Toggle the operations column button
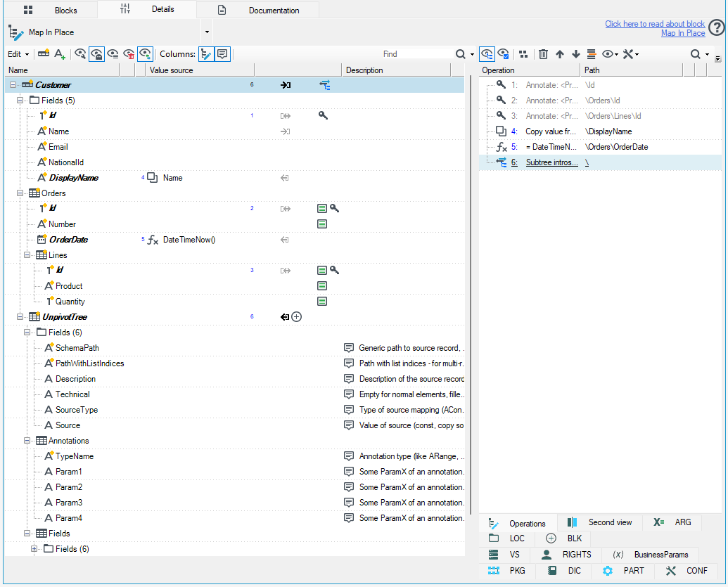Image resolution: width=728 pixels, height=587 pixels. [x=206, y=54]
